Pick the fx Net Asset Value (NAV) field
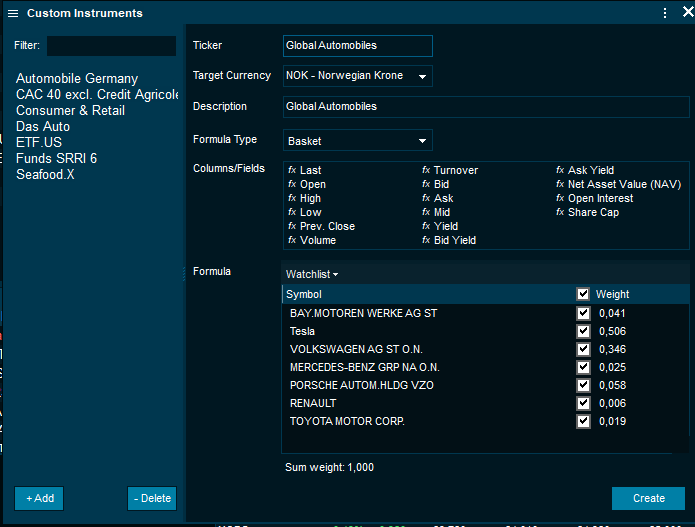The width and height of the screenshot is (695, 527). coord(623,185)
